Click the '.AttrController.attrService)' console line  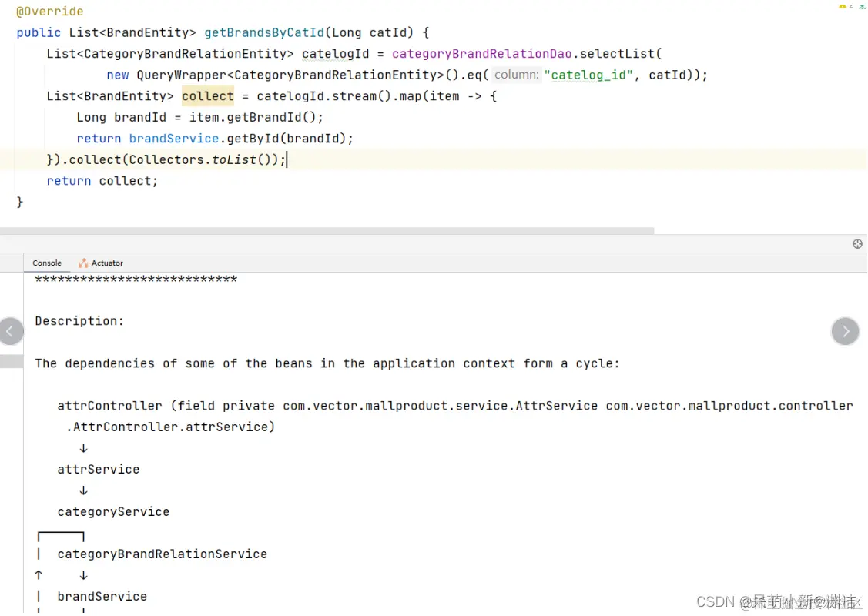tap(170, 427)
